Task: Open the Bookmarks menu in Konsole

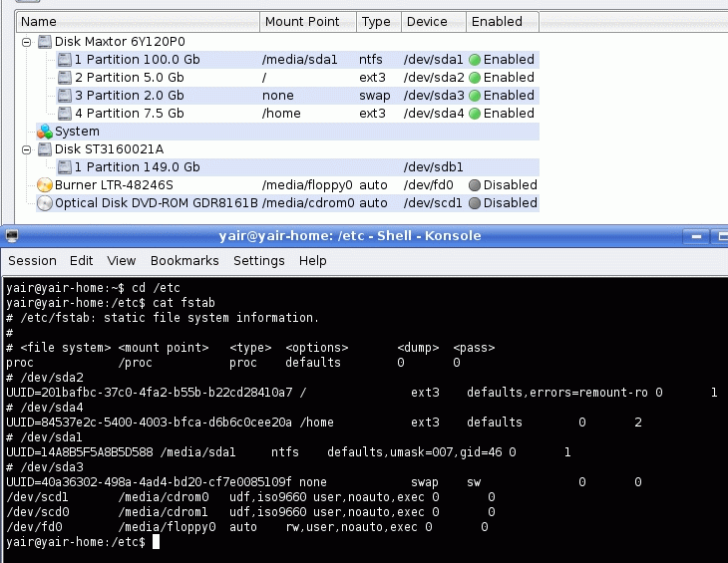Action: (184, 261)
